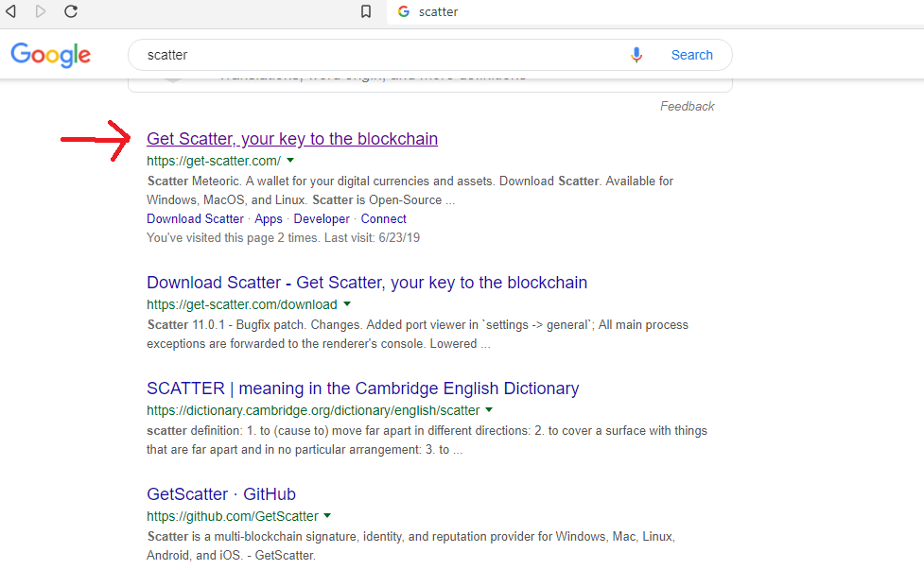The height and width of the screenshot is (570, 924).
Task: Expand dropdown arrow beside get-scatter.com URL
Action: [x=290, y=161]
